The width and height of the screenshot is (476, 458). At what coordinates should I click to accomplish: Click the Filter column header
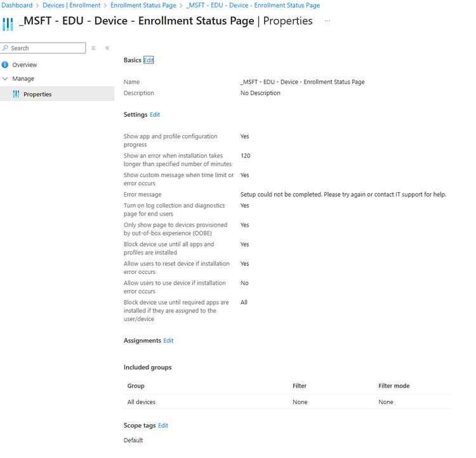click(x=300, y=386)
